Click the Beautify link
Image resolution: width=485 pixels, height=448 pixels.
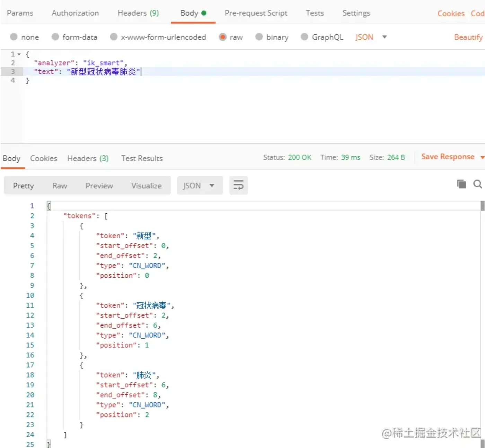point(468,37)
